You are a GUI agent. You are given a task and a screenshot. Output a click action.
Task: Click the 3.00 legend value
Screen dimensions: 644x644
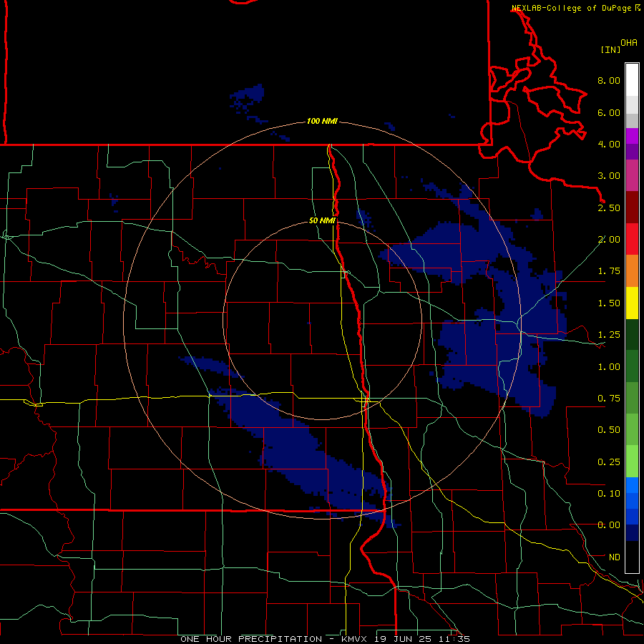[609, 176]
